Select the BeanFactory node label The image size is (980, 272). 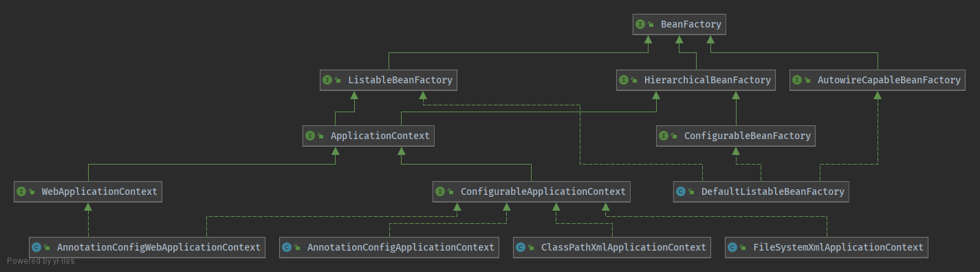point(690,24)
